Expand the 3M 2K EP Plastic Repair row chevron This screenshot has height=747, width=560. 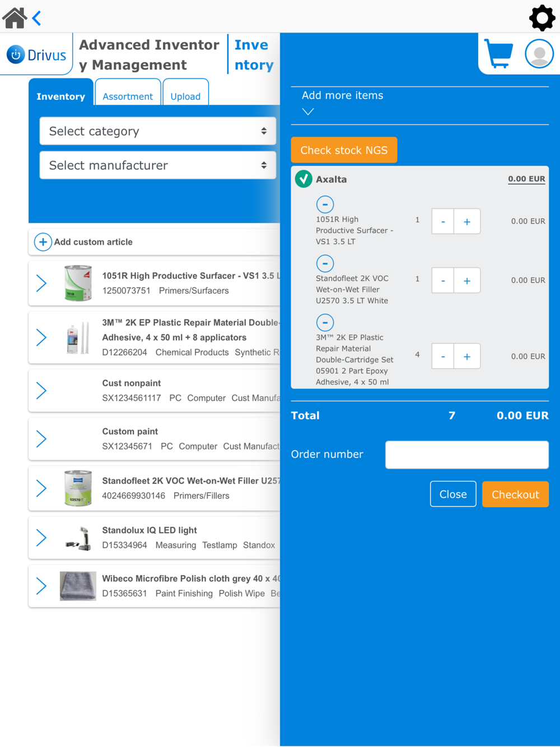[x=41, y=338]
